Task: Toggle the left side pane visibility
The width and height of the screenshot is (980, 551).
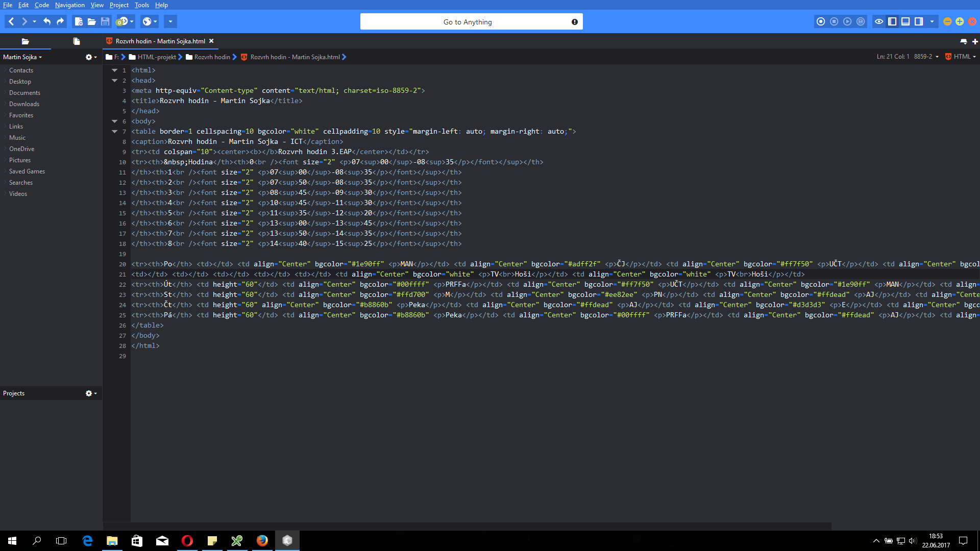Action: click(892, 21)
